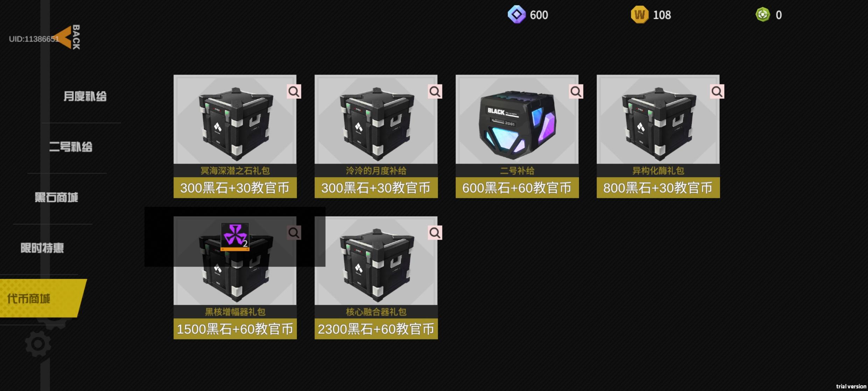Buy pack for 300黑石+30教官币 under 冥海深潜之石礼包

(x=235, y=188)
